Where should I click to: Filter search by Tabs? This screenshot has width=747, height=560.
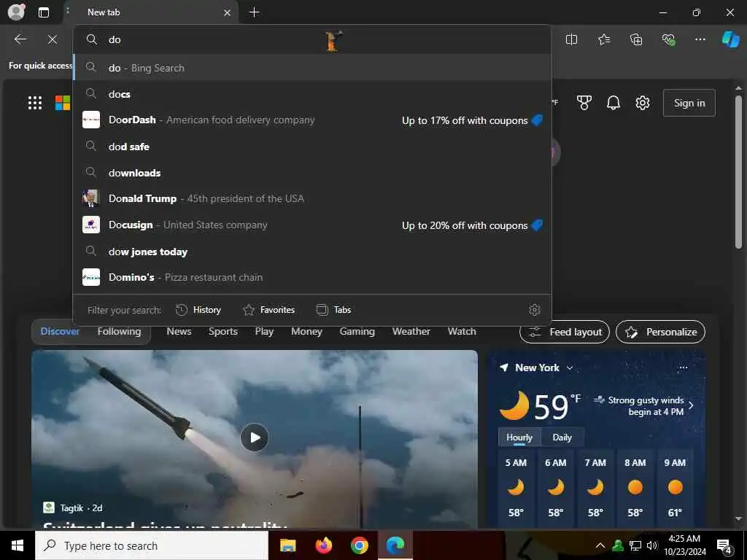pyautogui.click(x=333, y=310)
